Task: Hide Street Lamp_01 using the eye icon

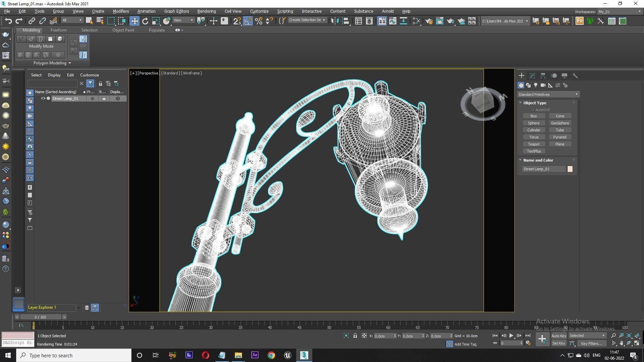Action: click(43, 99)
